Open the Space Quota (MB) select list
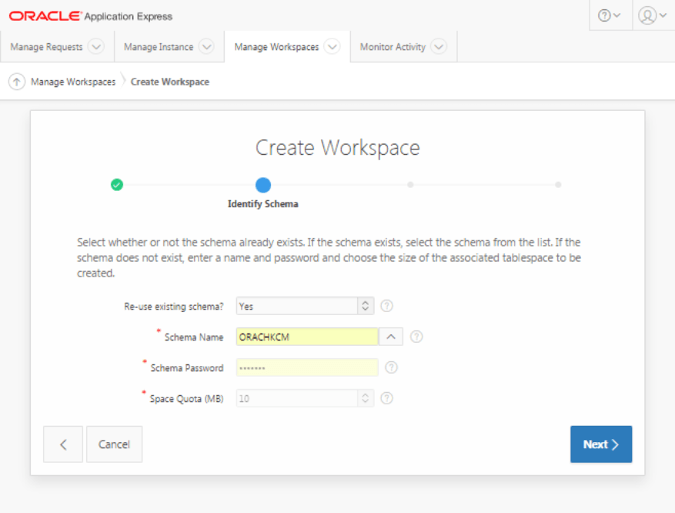 pyautogui.click(x=305, y=398)
